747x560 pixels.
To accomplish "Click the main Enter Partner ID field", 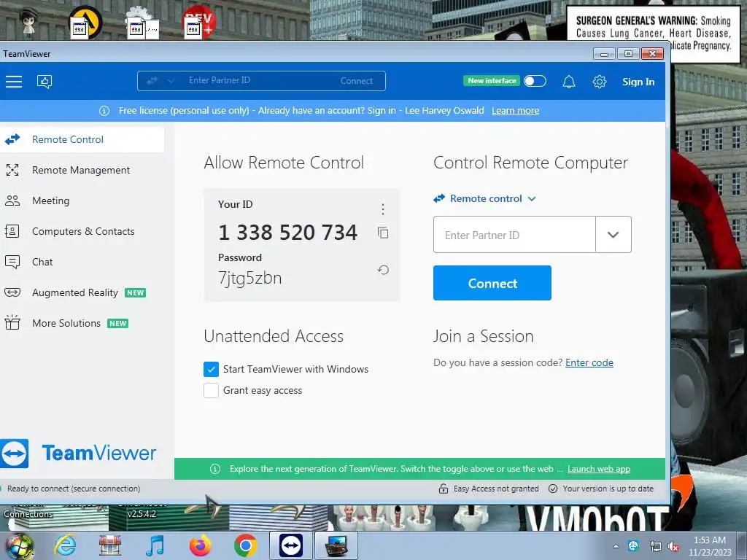I will pos(514,235).
